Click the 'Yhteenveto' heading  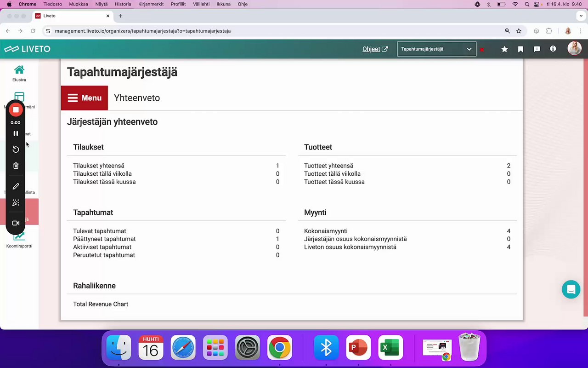[x=137, y=98]
